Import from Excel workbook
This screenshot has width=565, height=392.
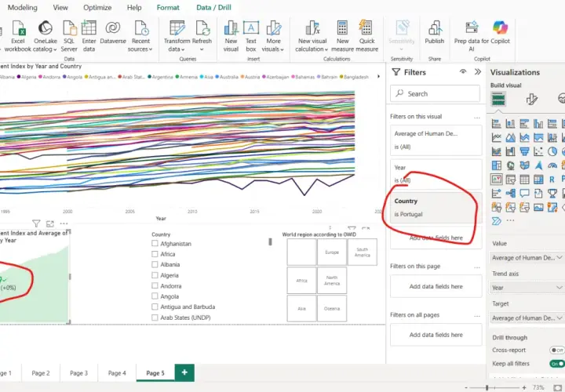pos(17,36)
